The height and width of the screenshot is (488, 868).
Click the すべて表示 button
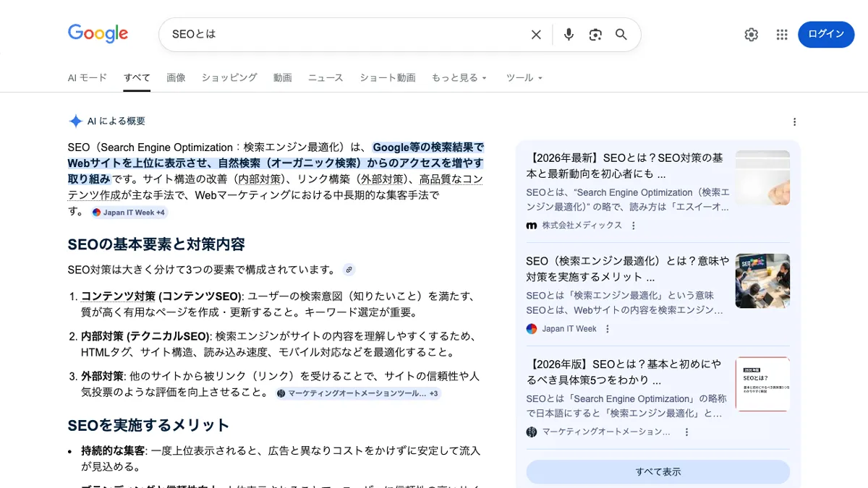[658, 472]
